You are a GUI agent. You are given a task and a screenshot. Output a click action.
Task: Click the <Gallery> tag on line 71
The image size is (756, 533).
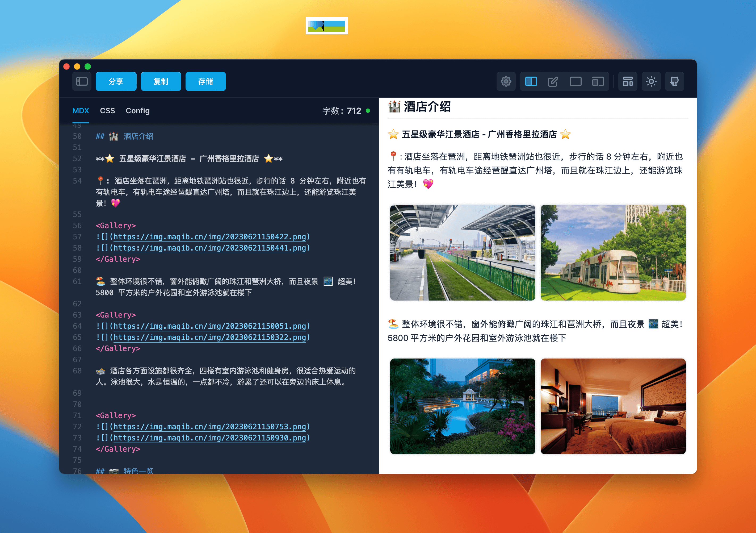[x=116, y=415]
